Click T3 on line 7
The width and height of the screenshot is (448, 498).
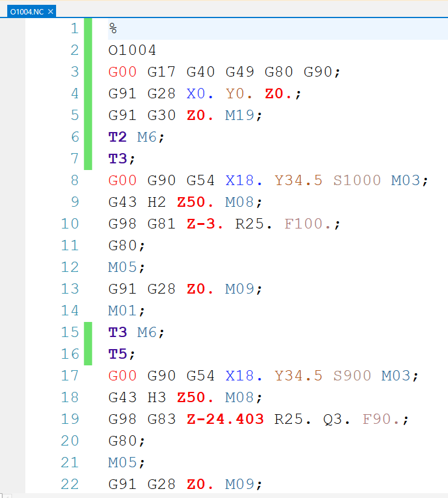[118, 159]
